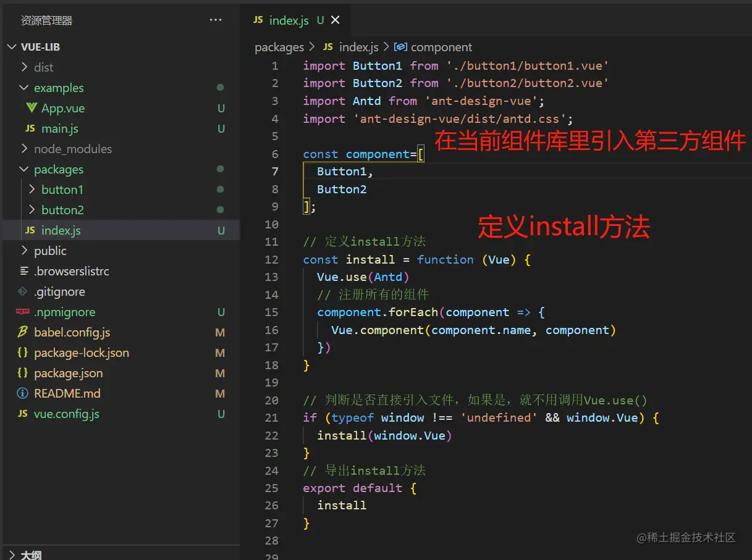Click the symbol icon before component breadcrumb

(400, 47)
